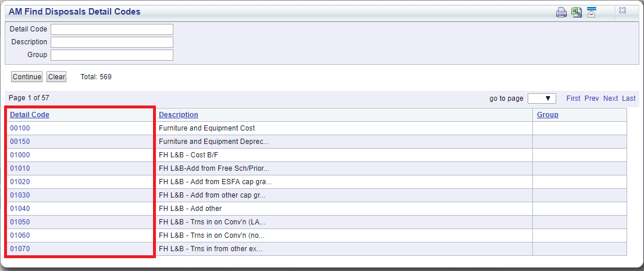Sort by the Detail Code column header

click(x=30, y=115)
